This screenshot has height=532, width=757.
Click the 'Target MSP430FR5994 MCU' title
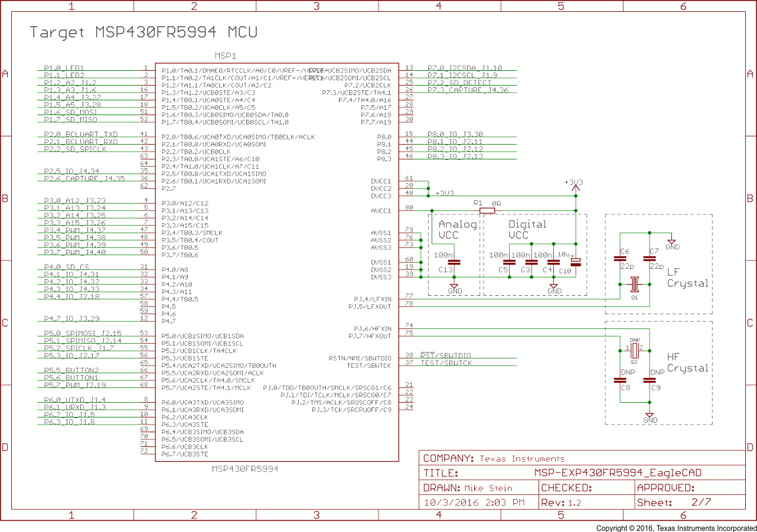(143, 32)
